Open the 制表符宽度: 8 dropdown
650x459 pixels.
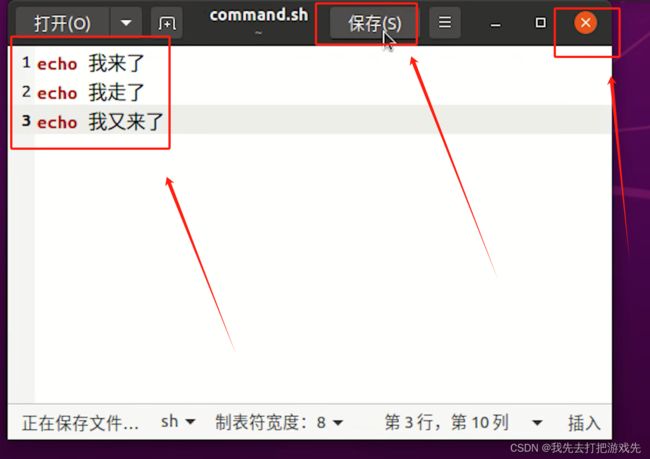pos(279,423)
